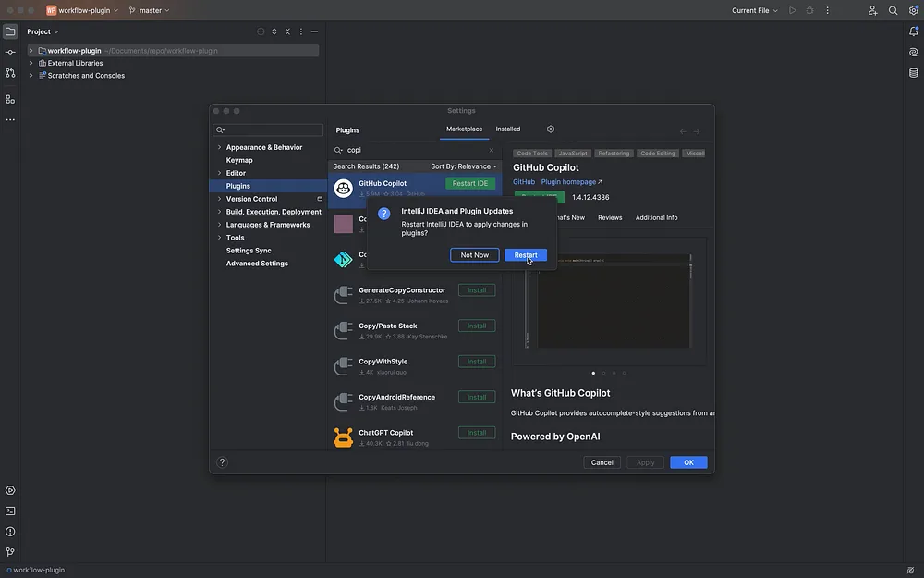The height and width of the screenshot is (578, 924).
Task: Expand Version Control settings section
Action: click(x=219, y=200)
